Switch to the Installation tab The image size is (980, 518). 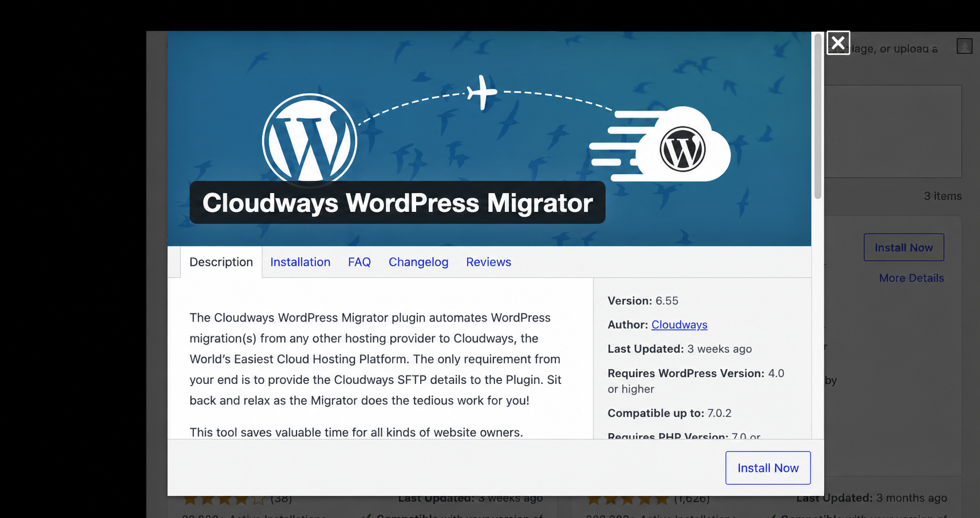(x=300, y=262)
